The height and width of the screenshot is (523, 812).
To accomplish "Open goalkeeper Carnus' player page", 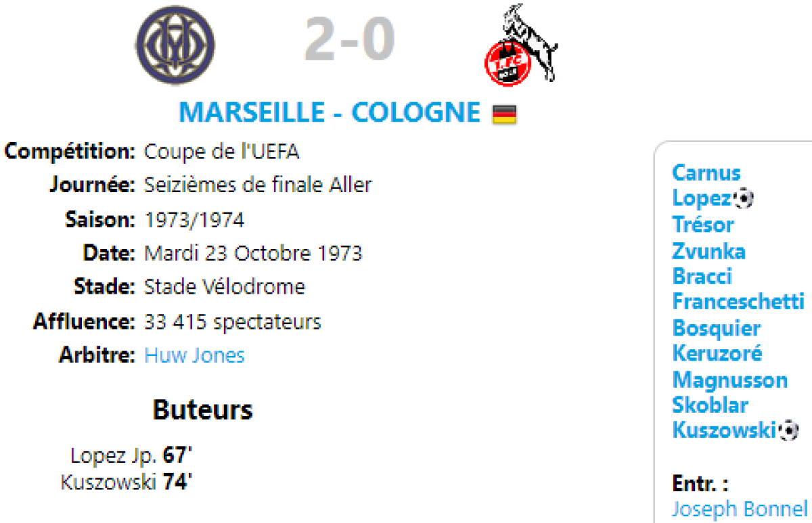I will pos(706,173).
